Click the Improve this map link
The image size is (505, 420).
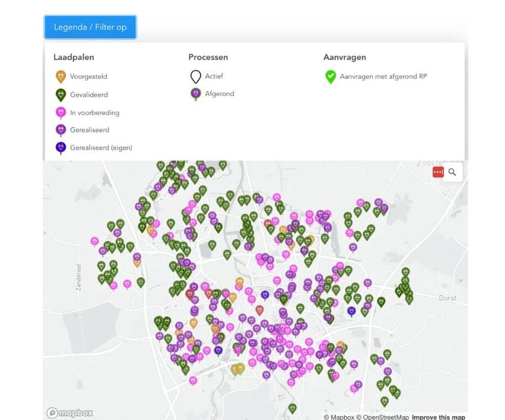pos(438,417)
